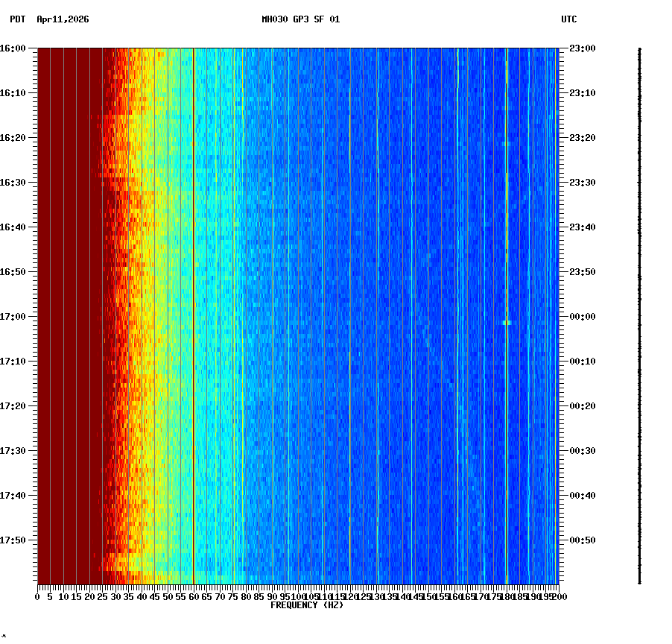
Task: Click the 50 Hz frequency tick label
Action: tap(166, 596)
